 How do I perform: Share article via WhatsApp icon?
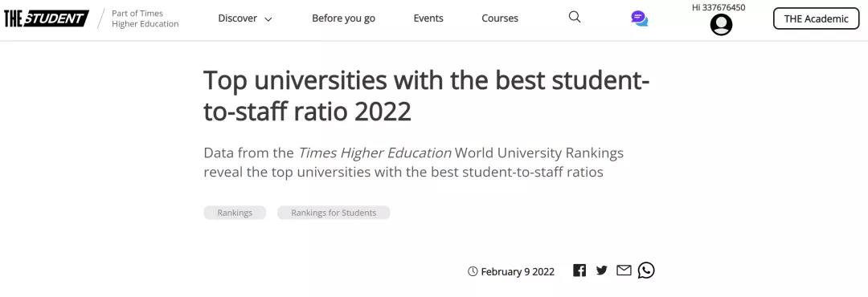646,270
